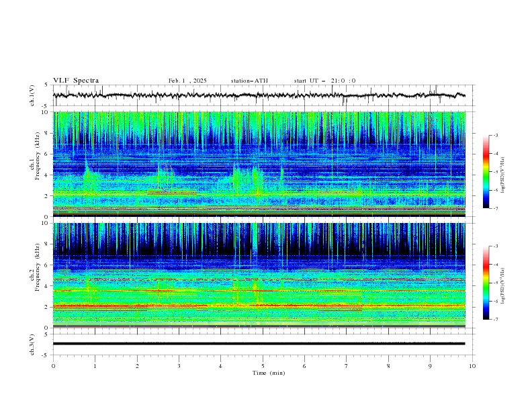Click time axis tick label '5'
Image resolution: width=532 pixels, height=411 pixels.
(263, 366)
